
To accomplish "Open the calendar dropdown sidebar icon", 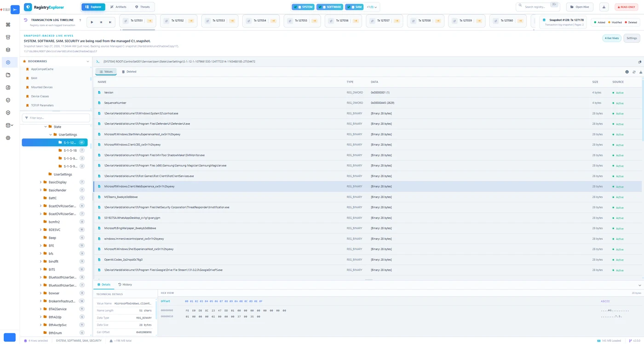I will click(9, 125).
